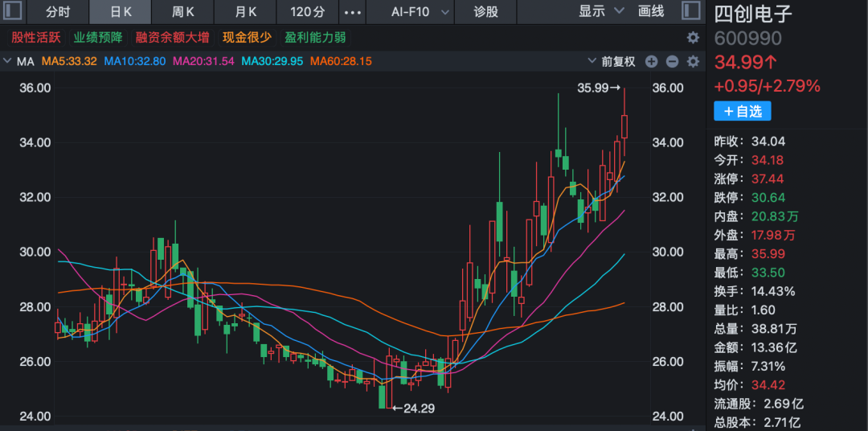Zoom out chart with minus icon
The width and height of the screenshot is (868, 431).
[x=672, y=62]
